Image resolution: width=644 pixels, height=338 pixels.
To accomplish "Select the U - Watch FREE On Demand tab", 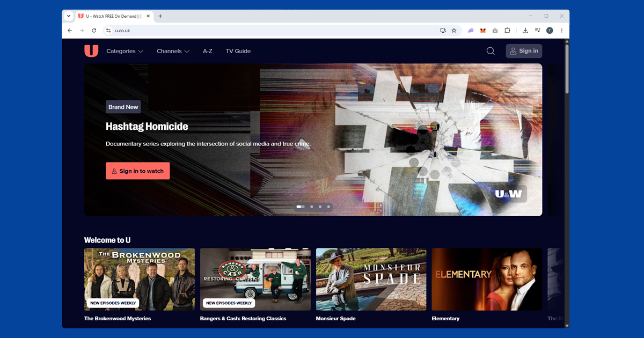I will 114,16.
